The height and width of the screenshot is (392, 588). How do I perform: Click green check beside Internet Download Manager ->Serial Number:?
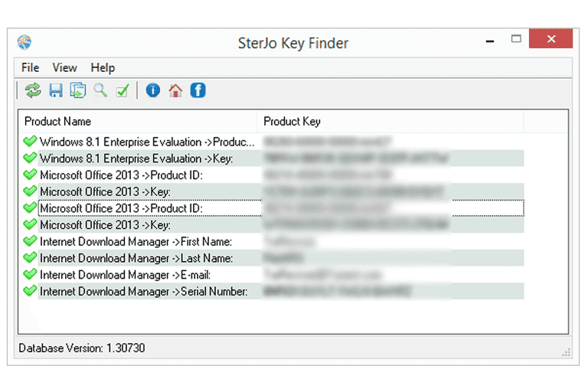point(30,291)
